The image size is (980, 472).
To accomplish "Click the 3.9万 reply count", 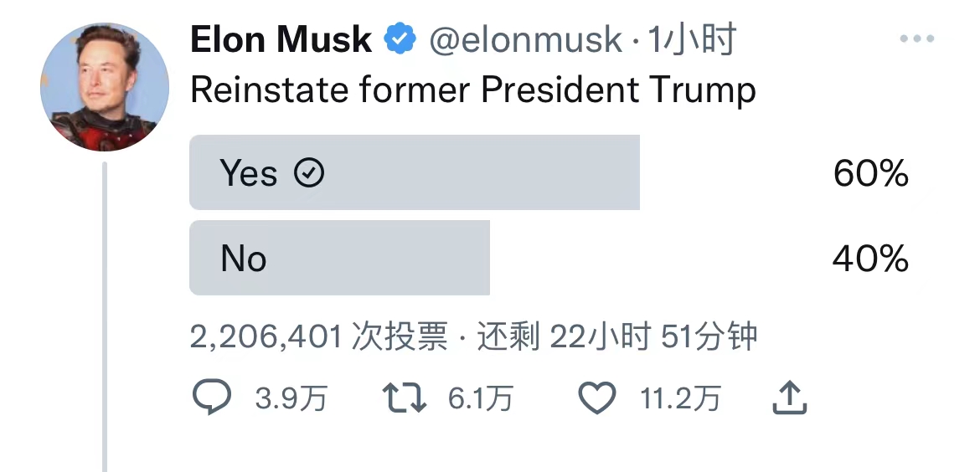I will 291,399.
